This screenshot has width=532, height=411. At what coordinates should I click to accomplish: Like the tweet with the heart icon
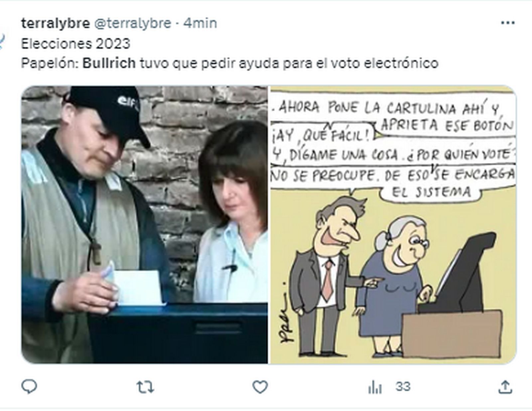260,387
